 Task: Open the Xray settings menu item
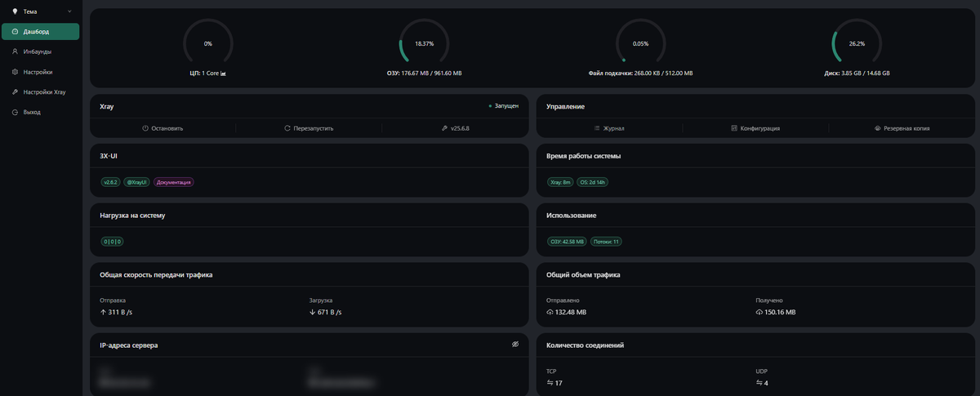pos(44,92)
